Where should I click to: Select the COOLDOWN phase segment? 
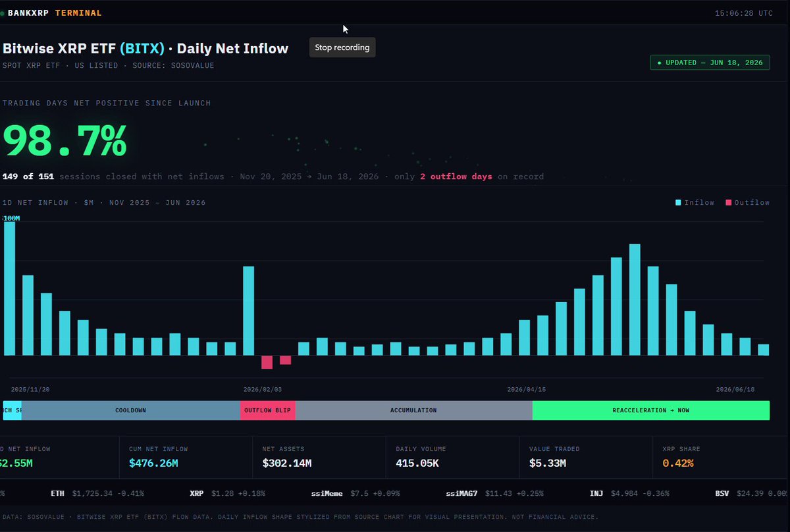coord(131,410)
